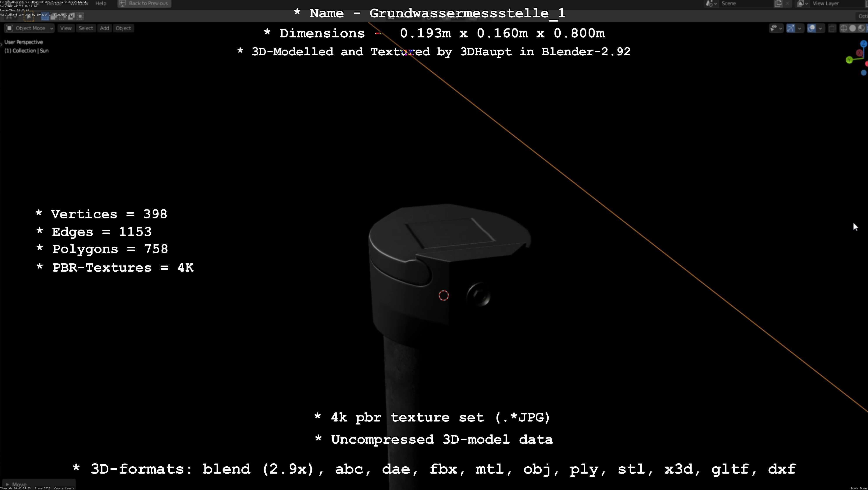The width and height of the screenshot is (868, 490).
Task: Toggle viewport gizmos display
Action: click(x=791, y=28)
